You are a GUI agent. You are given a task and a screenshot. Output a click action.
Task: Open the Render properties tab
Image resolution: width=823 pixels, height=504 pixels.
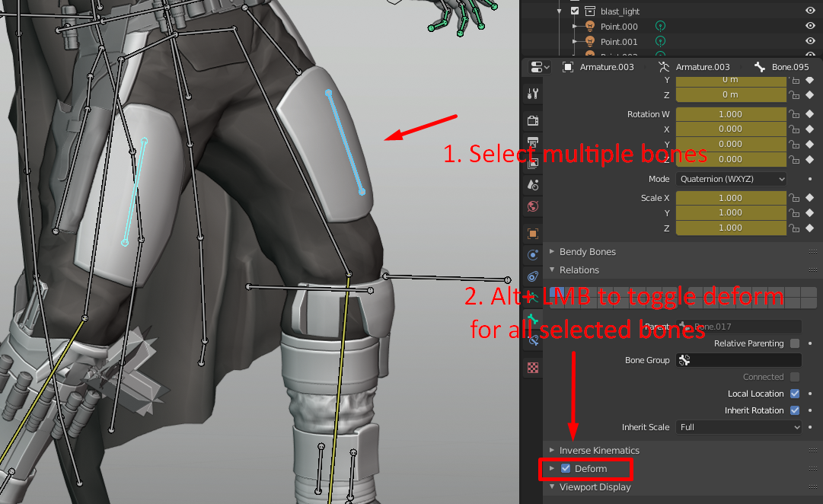pos(533,121)
